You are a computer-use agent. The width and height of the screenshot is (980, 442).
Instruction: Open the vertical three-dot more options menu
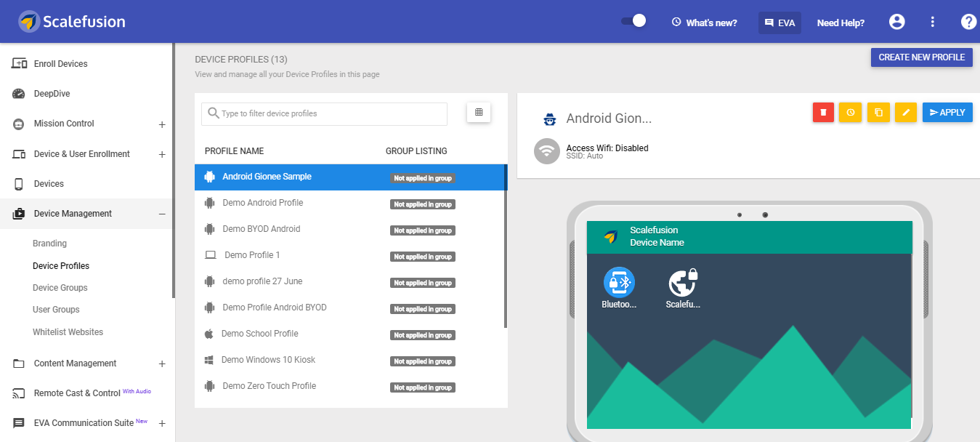[933, 22]
